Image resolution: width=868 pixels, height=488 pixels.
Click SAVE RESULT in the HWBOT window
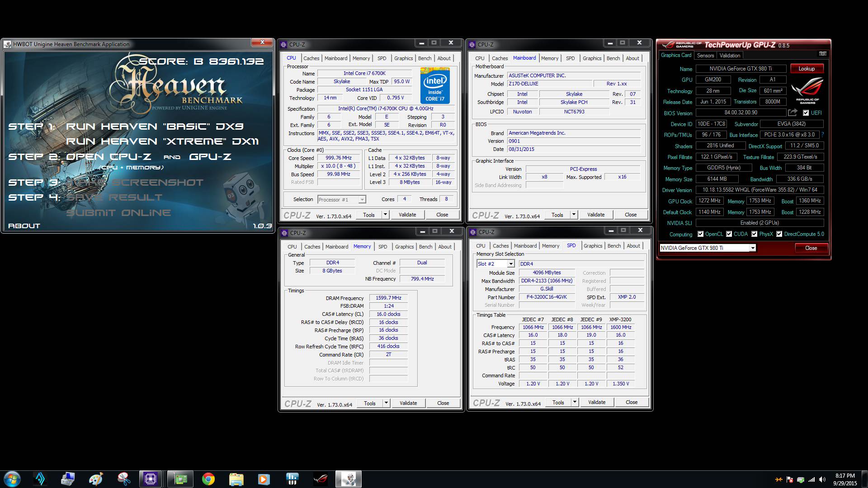click(x=114, y=197)
